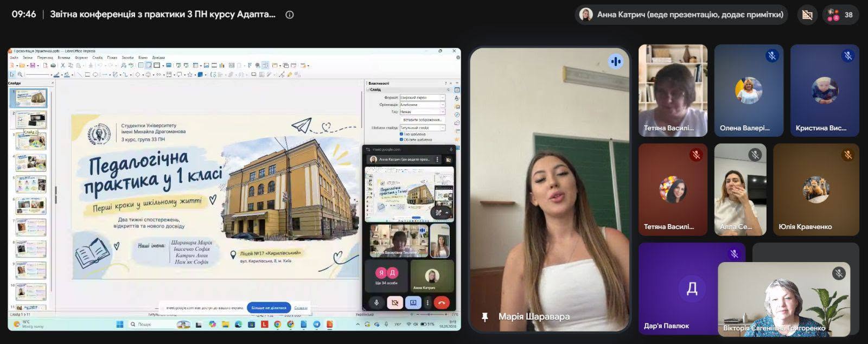The height and width of the screenshot is (344, 868).
Task: Expand the Open file dropdown arrow
Action: pos(28,66)
